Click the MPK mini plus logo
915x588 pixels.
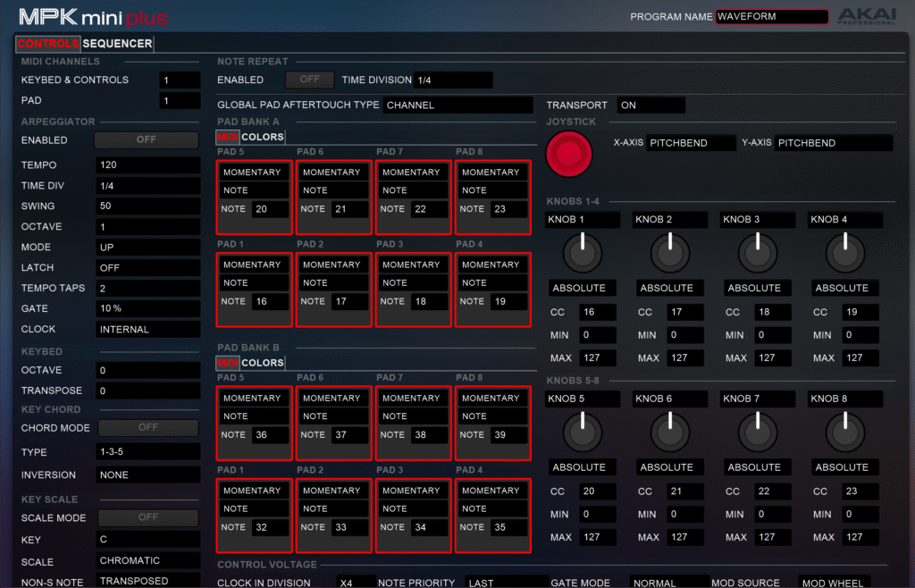point(93,18)
